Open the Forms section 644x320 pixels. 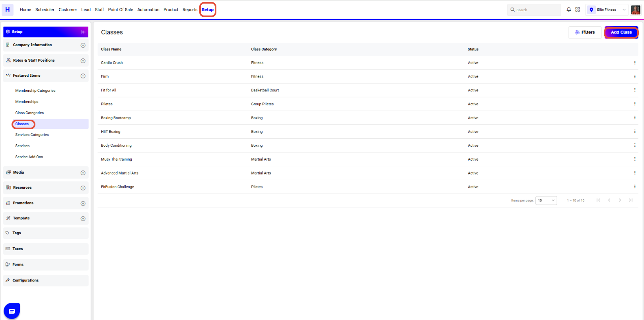tap(46, 265)
